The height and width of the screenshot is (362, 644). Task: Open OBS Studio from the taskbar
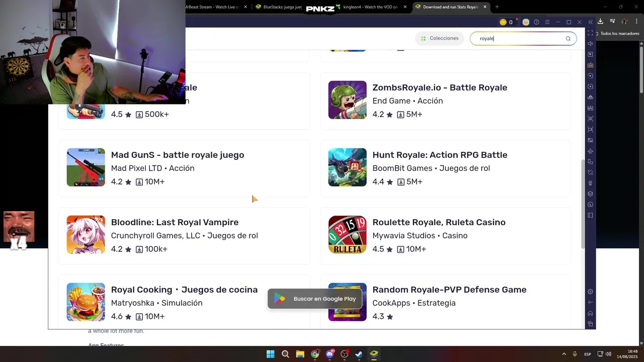point(344,354)
